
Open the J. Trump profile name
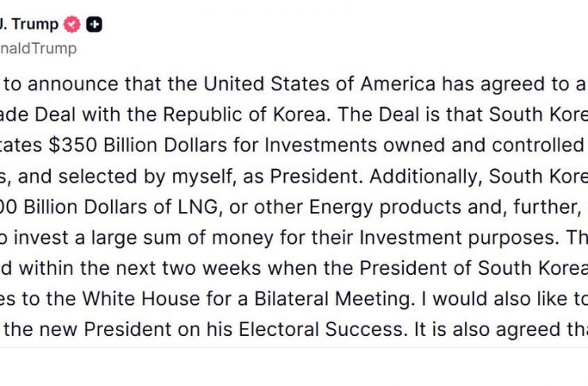[x=30, y=25]
